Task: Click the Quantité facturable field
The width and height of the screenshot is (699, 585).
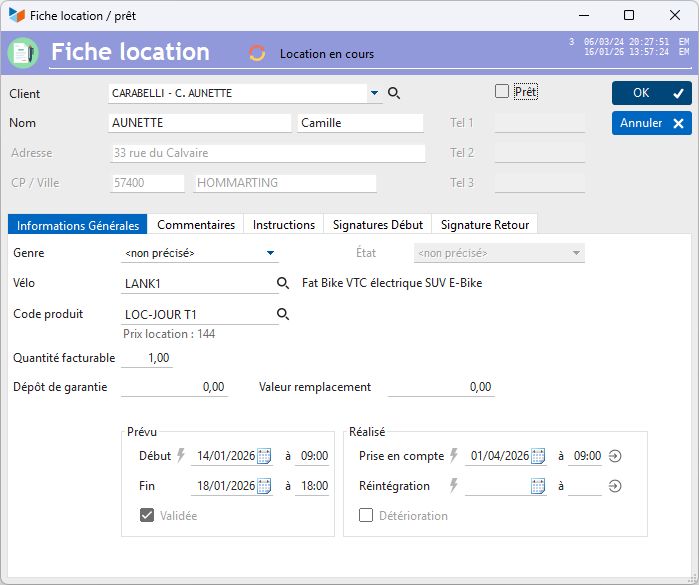Action: tap(147, 358)
